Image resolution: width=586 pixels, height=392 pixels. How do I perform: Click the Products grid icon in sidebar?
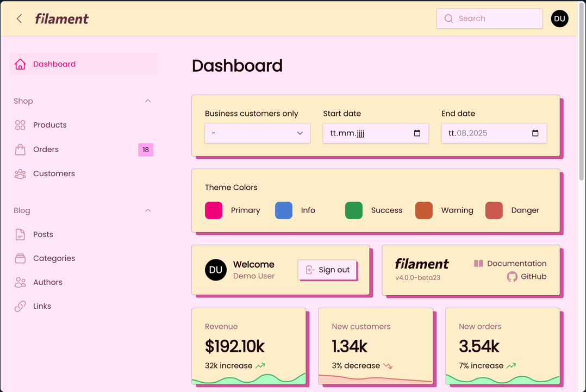(20, 125)
